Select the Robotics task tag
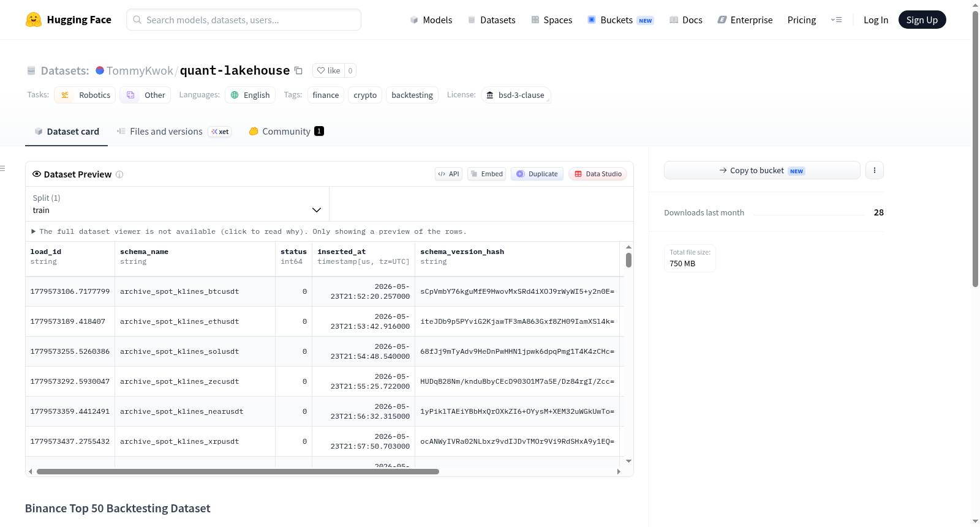 coord(85,95)
